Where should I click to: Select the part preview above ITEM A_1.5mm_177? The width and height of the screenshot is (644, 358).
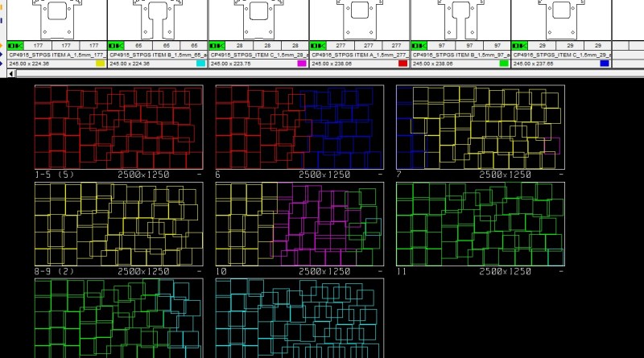(x=56, y=20)
